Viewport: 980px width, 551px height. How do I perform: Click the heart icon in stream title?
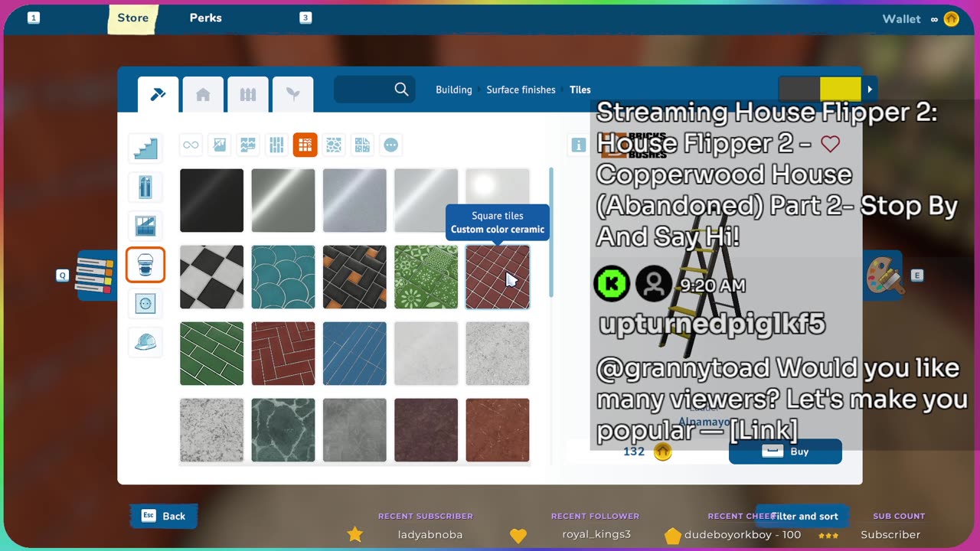point(830,143)
